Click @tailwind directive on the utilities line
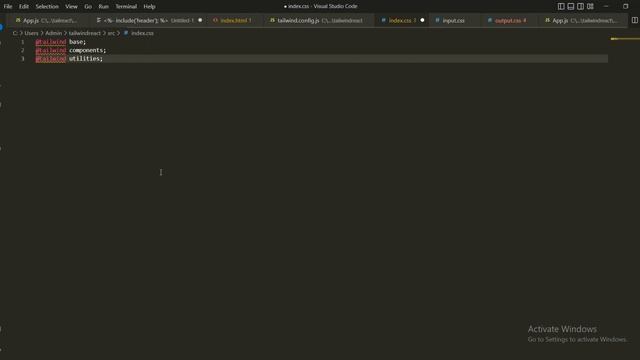This screenshot has height=360, width=640. (x=51, y=59)
